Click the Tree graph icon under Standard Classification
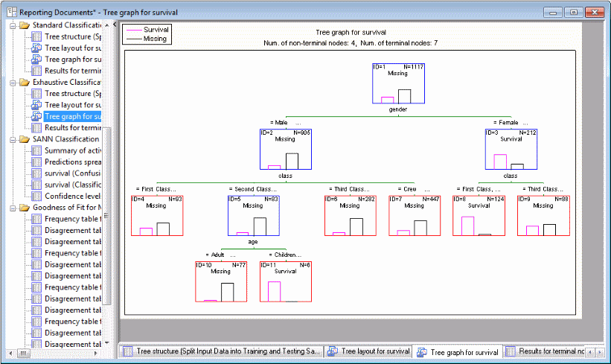The image size is (611, 364). [36, 60]
